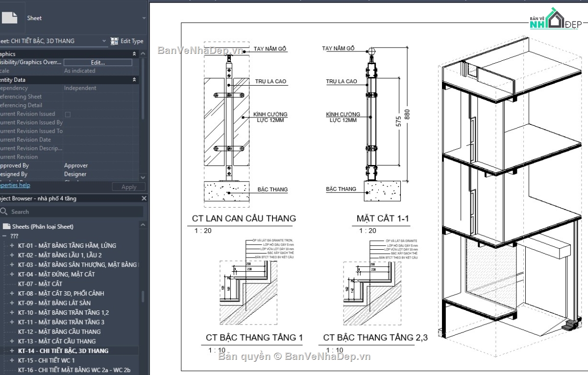Close the Project Browser panel
Screen dimensions: 588x375
click(x=144, y=198)
